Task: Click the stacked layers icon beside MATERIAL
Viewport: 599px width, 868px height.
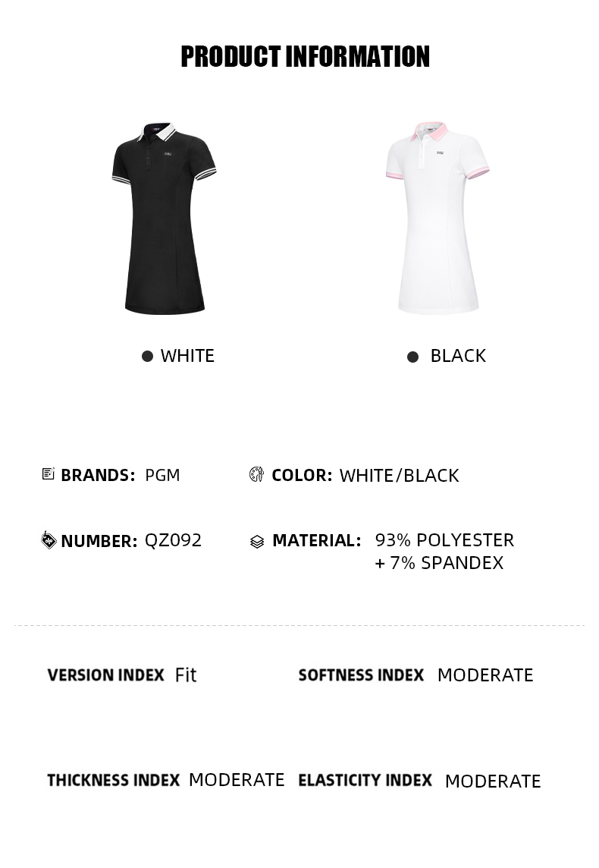Action: coord(257,541)
